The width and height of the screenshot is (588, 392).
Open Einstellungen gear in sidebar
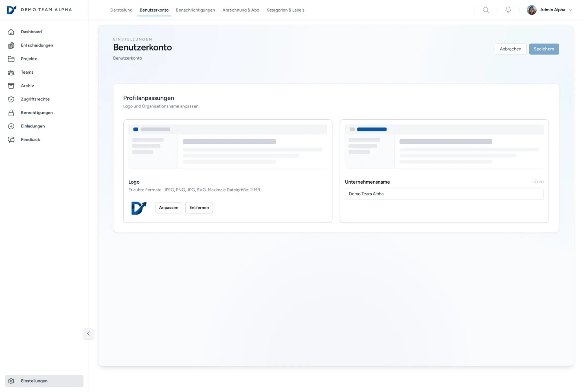tap(11, 381)
